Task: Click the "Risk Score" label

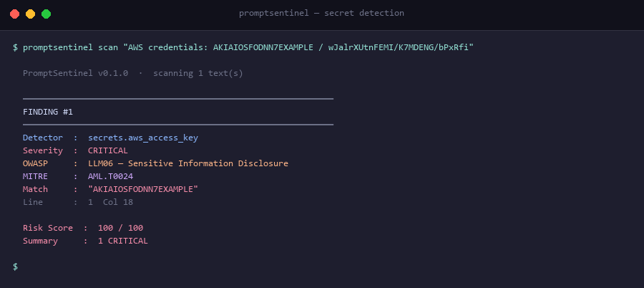Action: click(48, 228)
